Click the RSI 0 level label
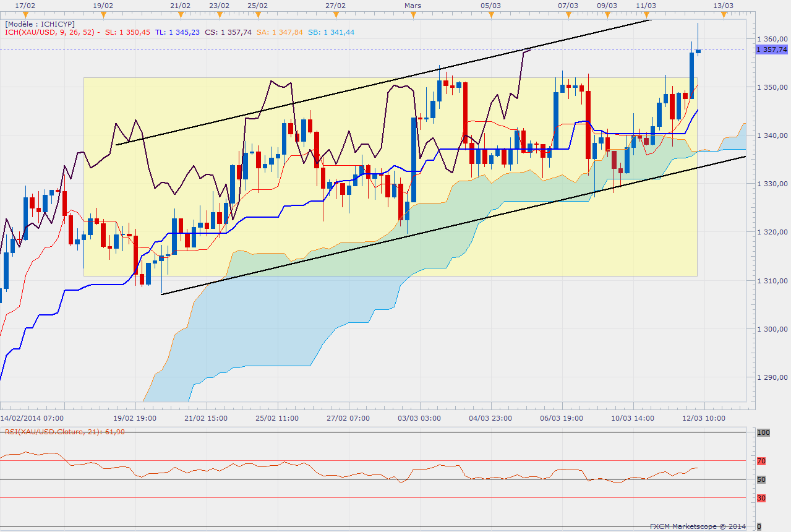The image size is (791, 532). [x=759, y=526]
